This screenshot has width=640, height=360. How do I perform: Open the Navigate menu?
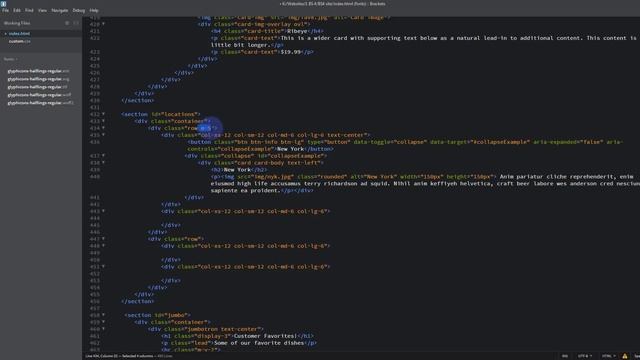click(60, 10)
